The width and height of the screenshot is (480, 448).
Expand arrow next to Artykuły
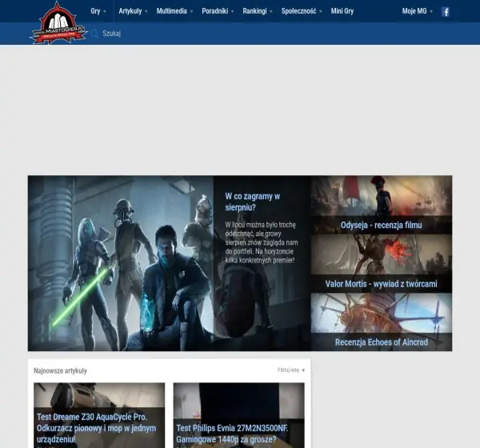[x=146, y=12]
